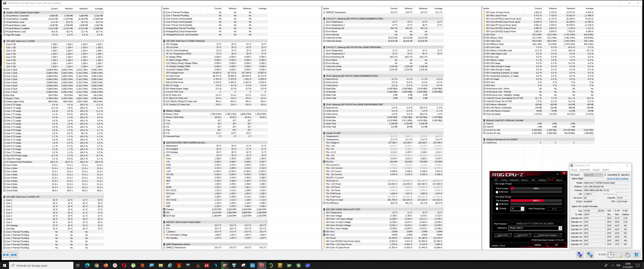Select the Memory Timings group header
The height and width of the screenshot is (269, 644).
click(215, 111)
